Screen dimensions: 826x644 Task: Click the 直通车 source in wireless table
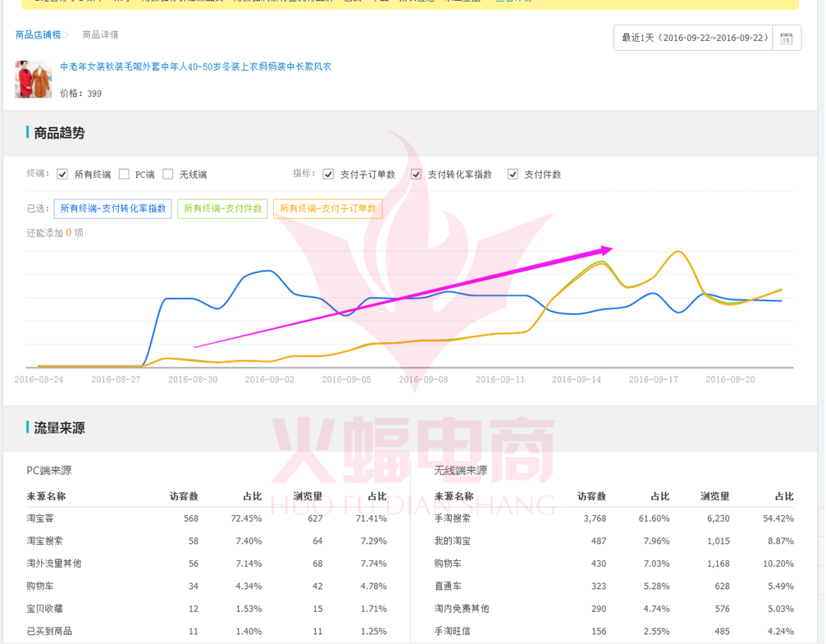[x=447, y=586]
